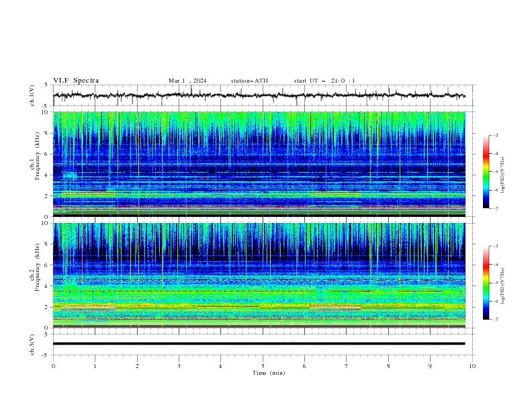Click the lower color bar beside ch.2
The image size is (532, 411).
[486, 283]
